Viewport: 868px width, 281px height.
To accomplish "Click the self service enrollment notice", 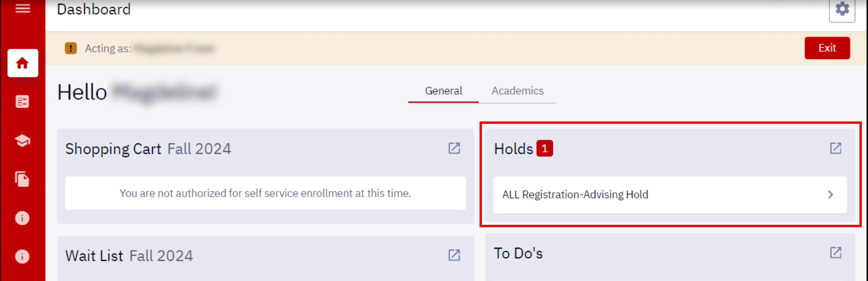I will click(265, 193).
